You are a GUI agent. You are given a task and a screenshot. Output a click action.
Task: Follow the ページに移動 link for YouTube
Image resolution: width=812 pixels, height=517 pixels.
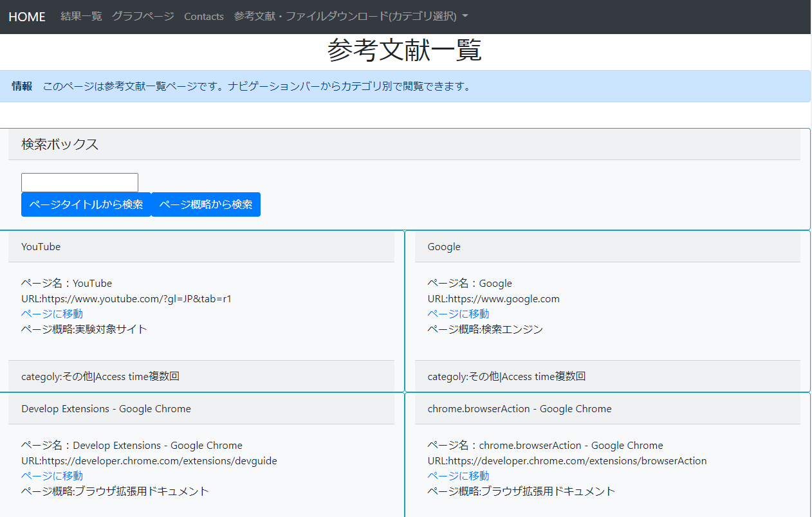[x=52, y=314]
